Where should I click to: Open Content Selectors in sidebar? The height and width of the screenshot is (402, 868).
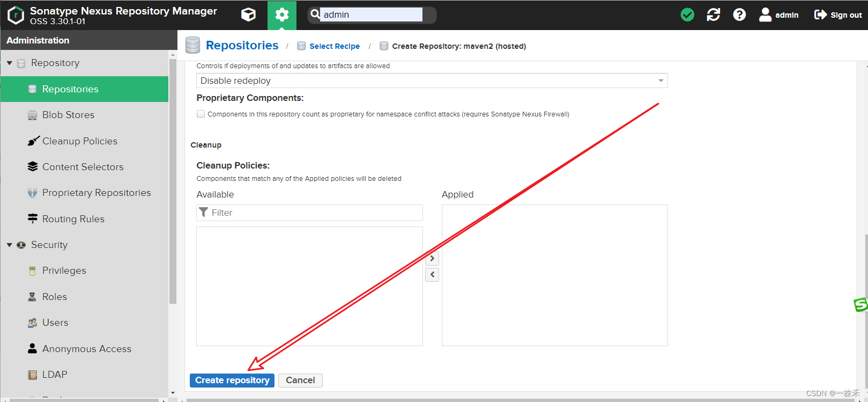(85, 167)
